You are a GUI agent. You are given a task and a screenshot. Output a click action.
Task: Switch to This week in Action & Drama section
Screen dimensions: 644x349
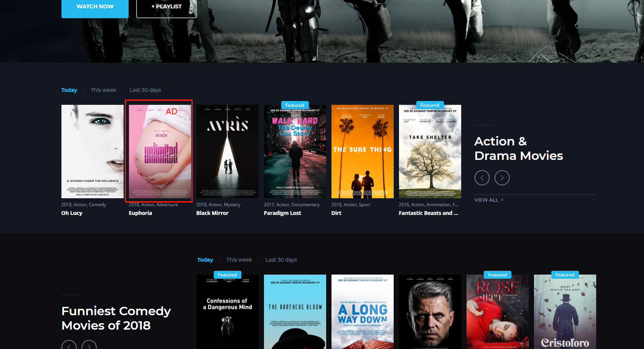pos(103,90)
